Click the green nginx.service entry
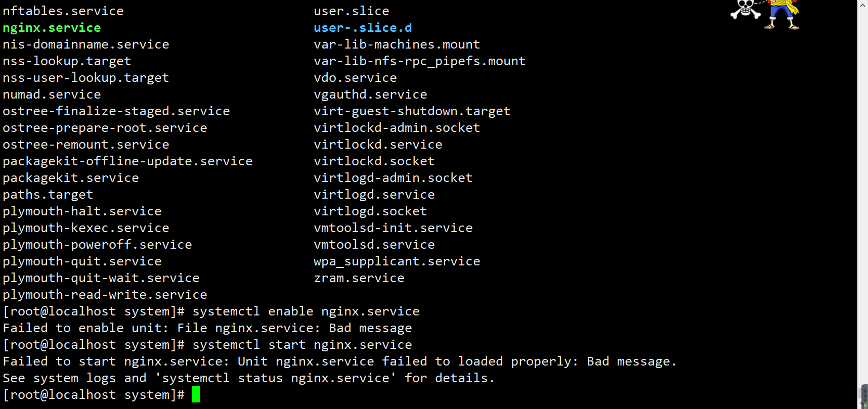The height and width of the screenshot is (409, 868). (x=52, y=28)
